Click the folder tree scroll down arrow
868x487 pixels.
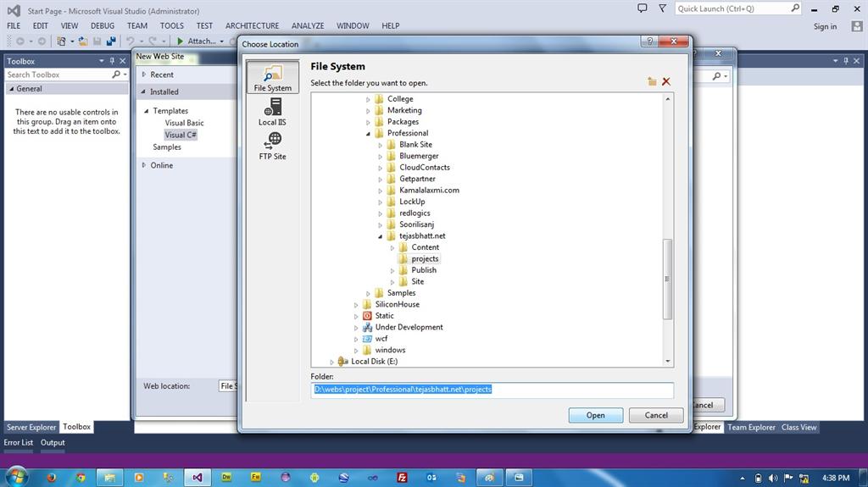[x=668, y=361]
